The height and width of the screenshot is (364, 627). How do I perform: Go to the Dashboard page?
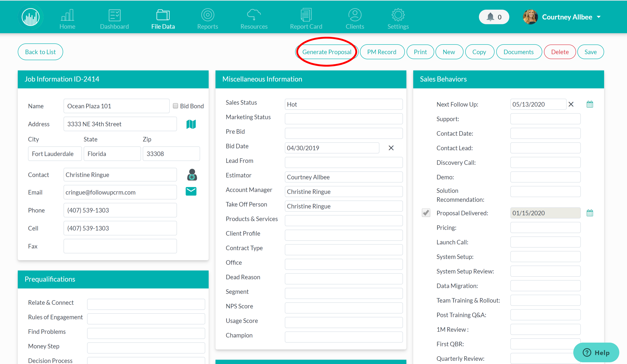(114, 19)
